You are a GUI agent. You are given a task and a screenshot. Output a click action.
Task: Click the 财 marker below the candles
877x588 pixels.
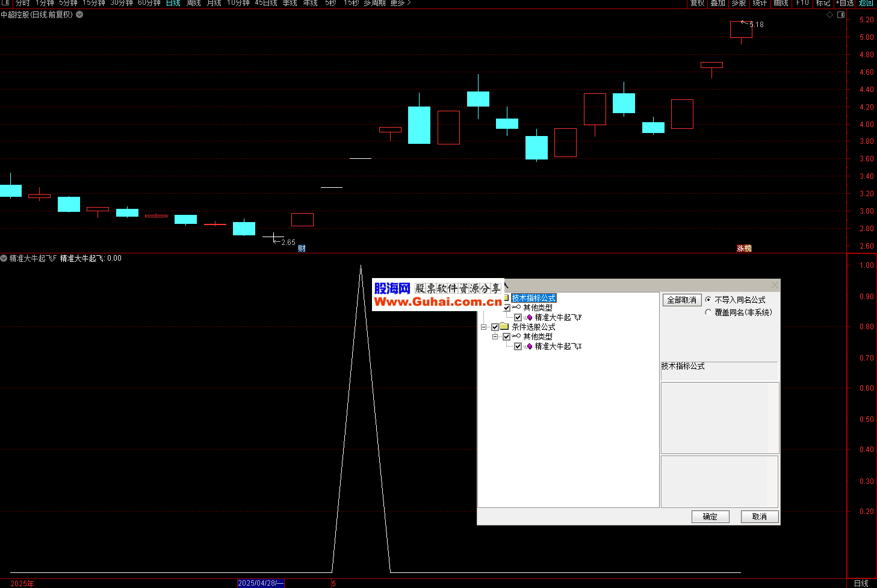pyautogui.click(x=302, y=248)
